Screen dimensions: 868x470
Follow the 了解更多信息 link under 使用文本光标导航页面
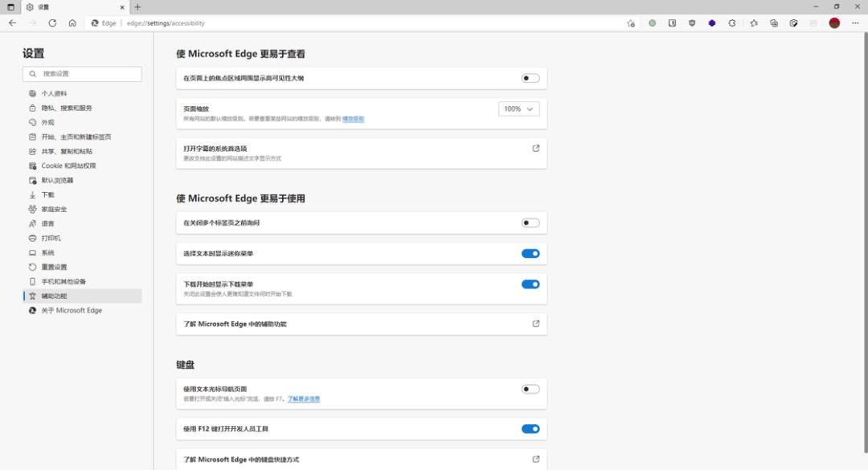pos(303,398)
